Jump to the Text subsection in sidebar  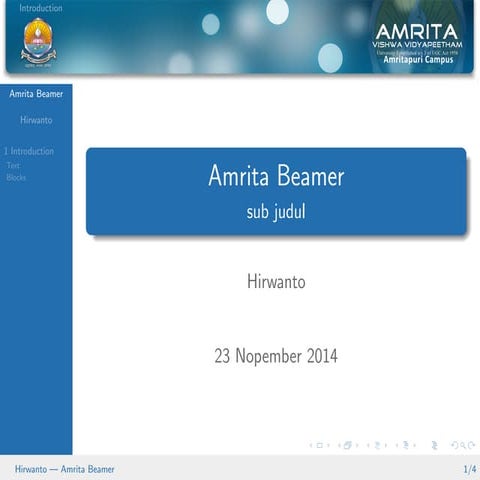13,165
